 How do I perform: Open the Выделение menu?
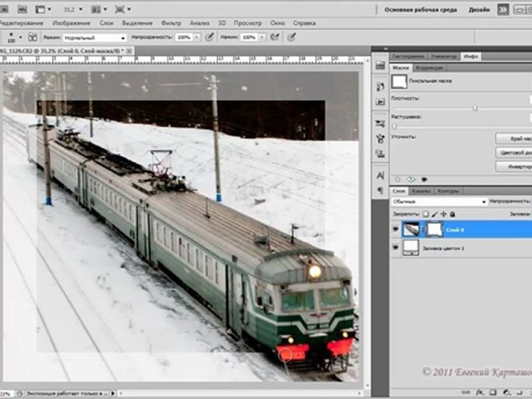pyautogui.click(x=137, y=23)
